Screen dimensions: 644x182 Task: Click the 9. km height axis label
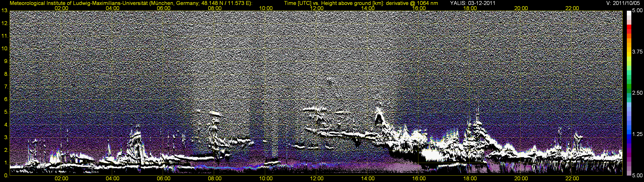point(6,61)
